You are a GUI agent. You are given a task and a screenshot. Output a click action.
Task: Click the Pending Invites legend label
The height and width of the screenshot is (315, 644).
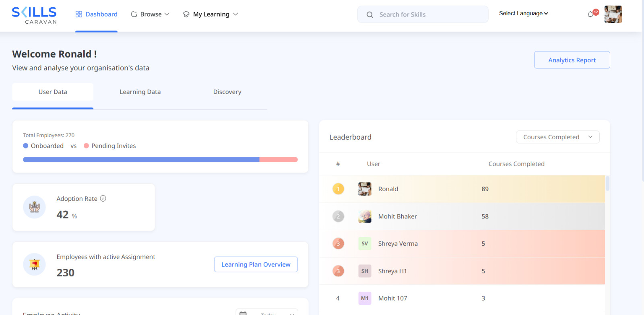[x=114, y=146]
